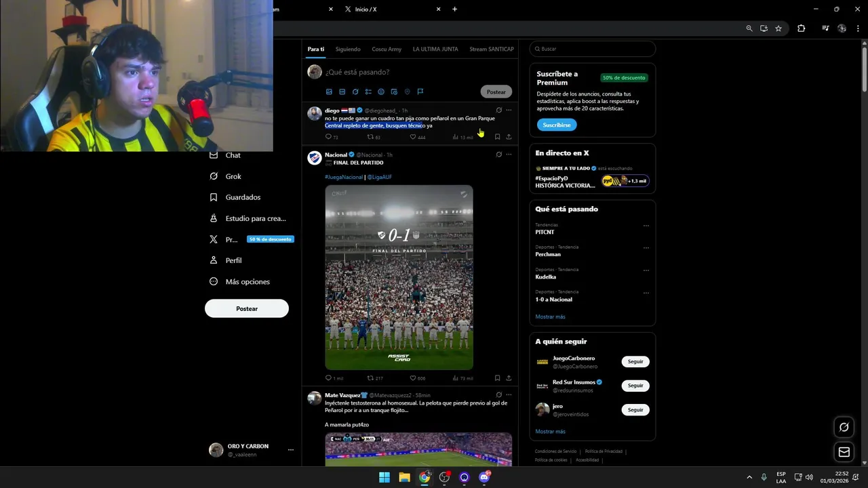Viewport: 868px width, 488px height.
Task: Open more options on Nacional's tweet
Action: (x=509, y=155)
